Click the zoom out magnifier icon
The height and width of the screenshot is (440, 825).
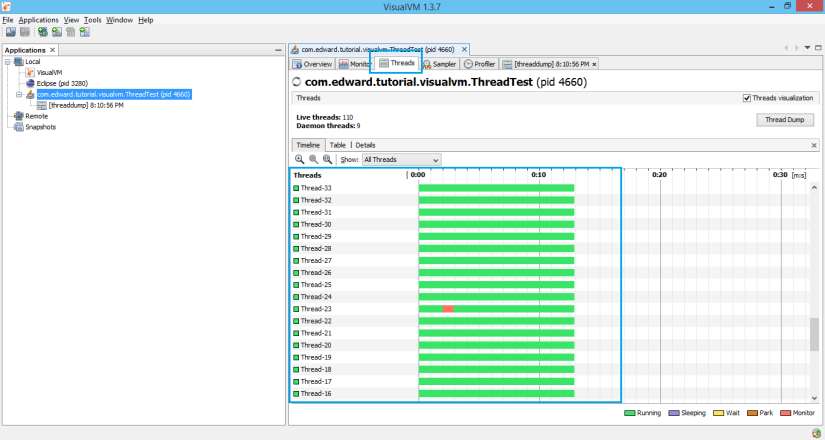click(x=313, y=159)
